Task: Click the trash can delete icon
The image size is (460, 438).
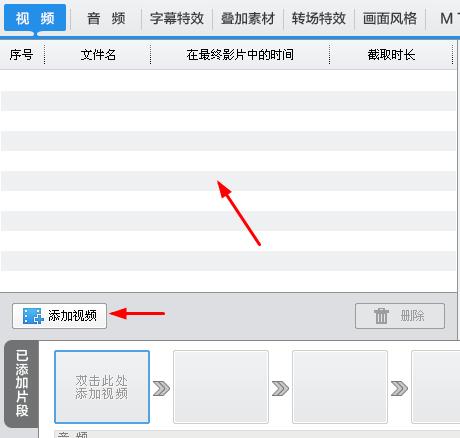Action: point(381,316)
